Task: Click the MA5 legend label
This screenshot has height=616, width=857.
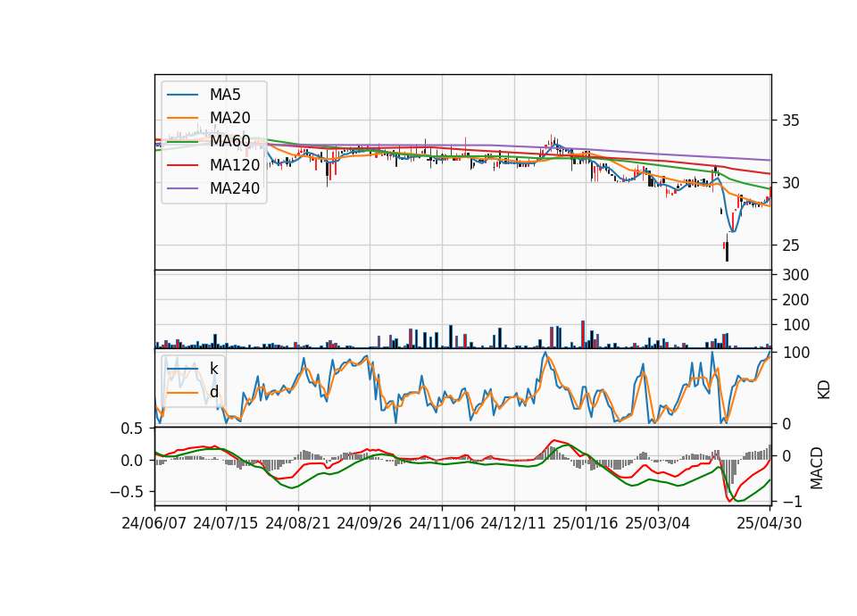Action: point(225,95)
